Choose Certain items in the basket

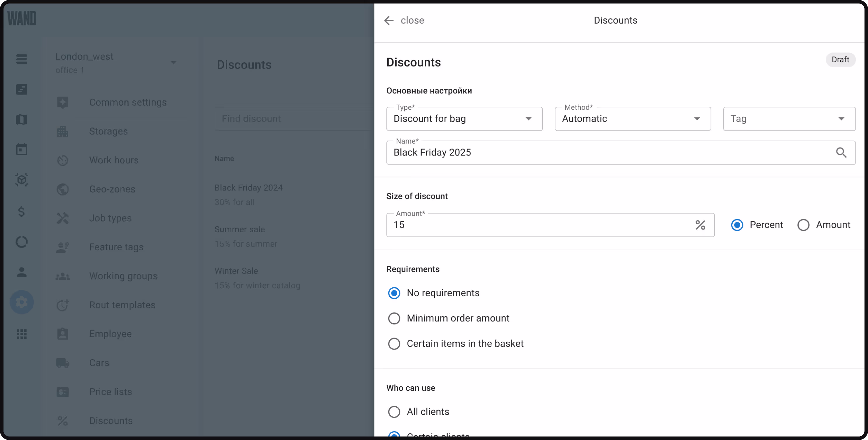[394, 344]
